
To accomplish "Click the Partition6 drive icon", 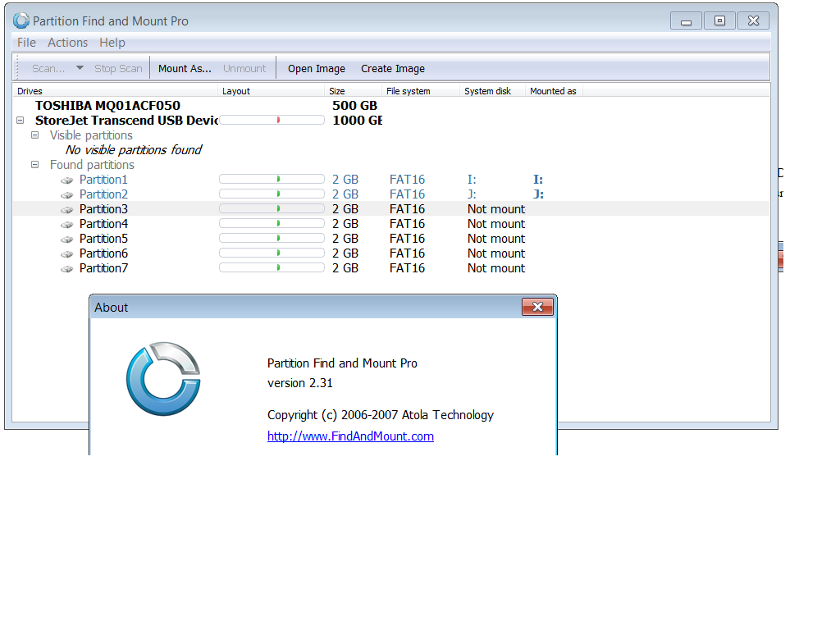I will 67,254.
